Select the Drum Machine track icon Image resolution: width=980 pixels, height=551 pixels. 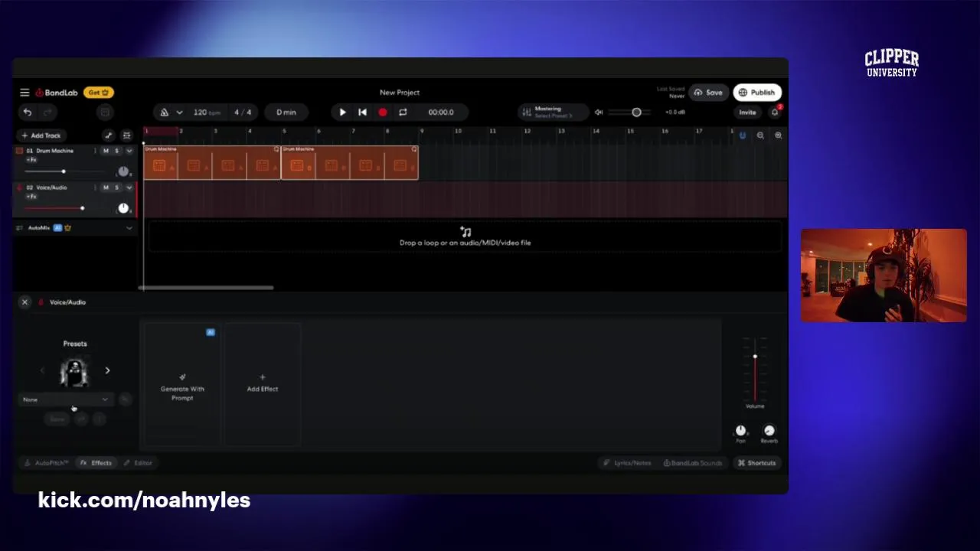pyautogui.click(x=20, y=151)
